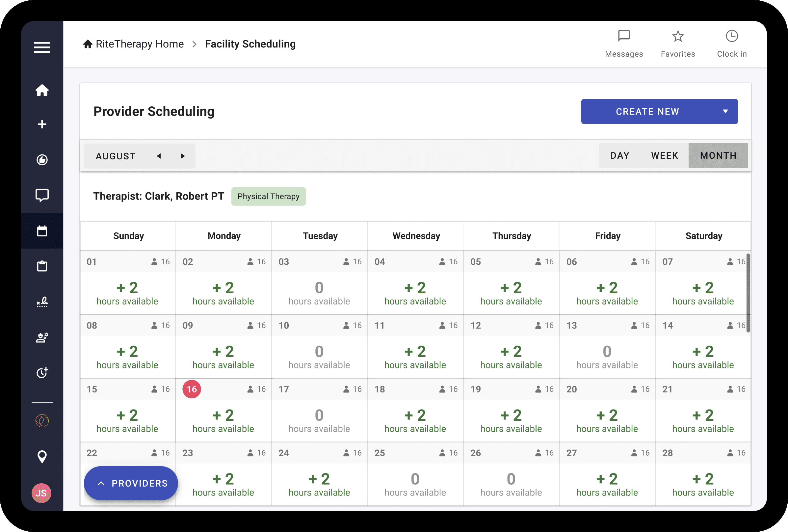
Task: Go to the Home icon in the sidebar
Action: click(42, 90)
